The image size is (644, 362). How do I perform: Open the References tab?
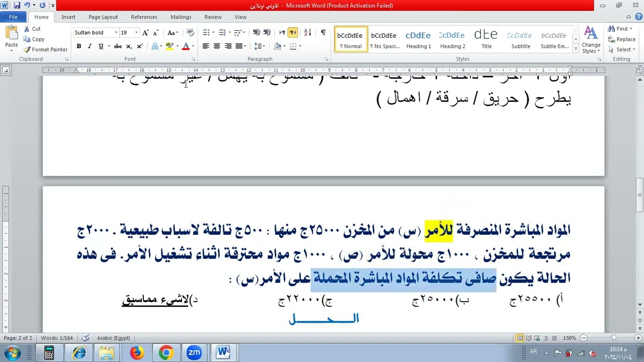(144, 17)
